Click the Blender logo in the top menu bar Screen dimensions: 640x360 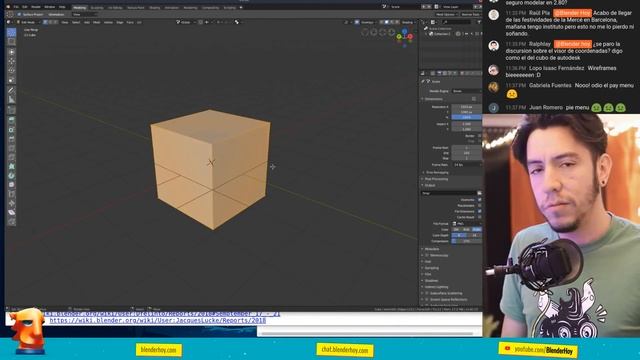click(8, 7)
